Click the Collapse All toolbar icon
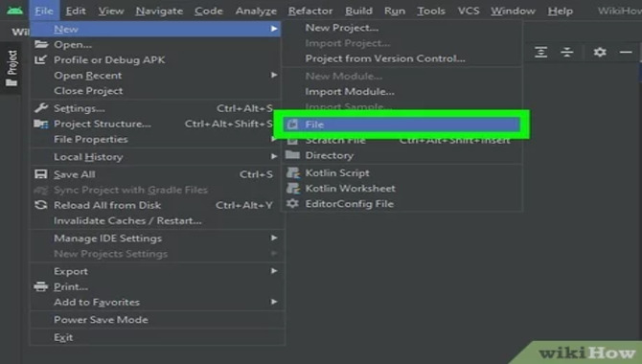 point(567,52)
